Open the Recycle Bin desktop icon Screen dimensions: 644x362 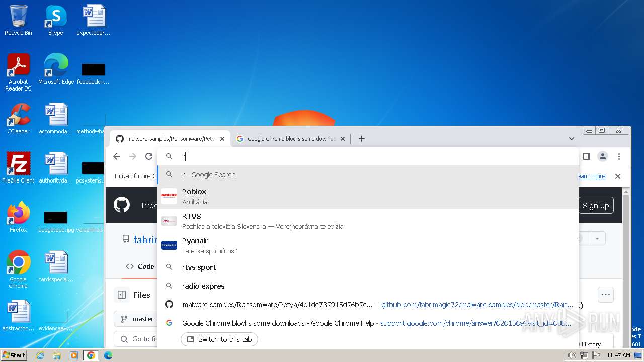click(x=18, y=20)
